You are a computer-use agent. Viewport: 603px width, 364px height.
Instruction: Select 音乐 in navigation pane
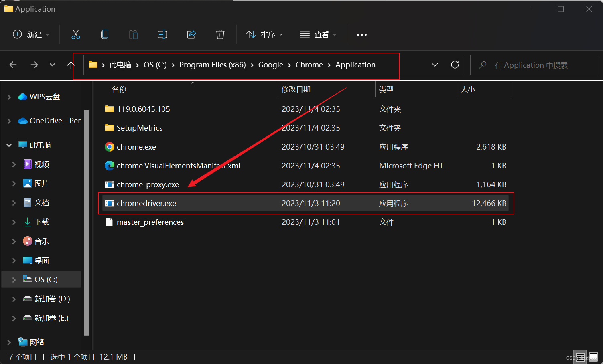(x=42, y=241)
